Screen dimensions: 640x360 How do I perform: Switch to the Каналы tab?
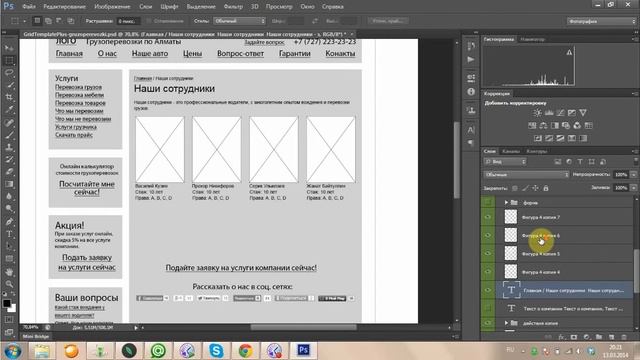[x=511, y=151]
